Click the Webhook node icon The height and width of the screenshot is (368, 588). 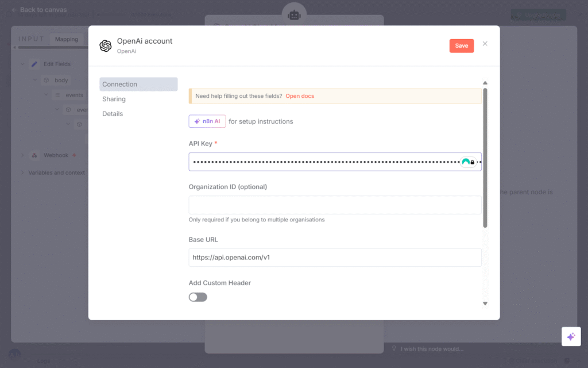[34, 155]
